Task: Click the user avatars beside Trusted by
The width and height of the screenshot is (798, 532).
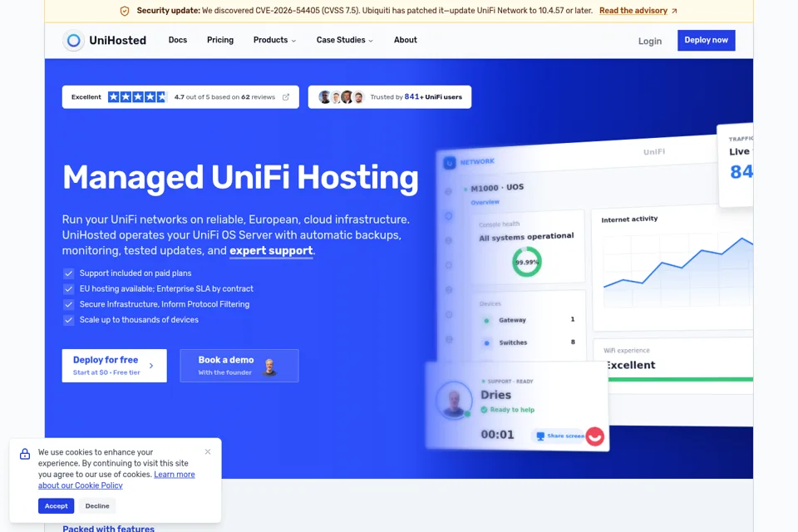Action: pyautogui.click(x=341, y=96)
